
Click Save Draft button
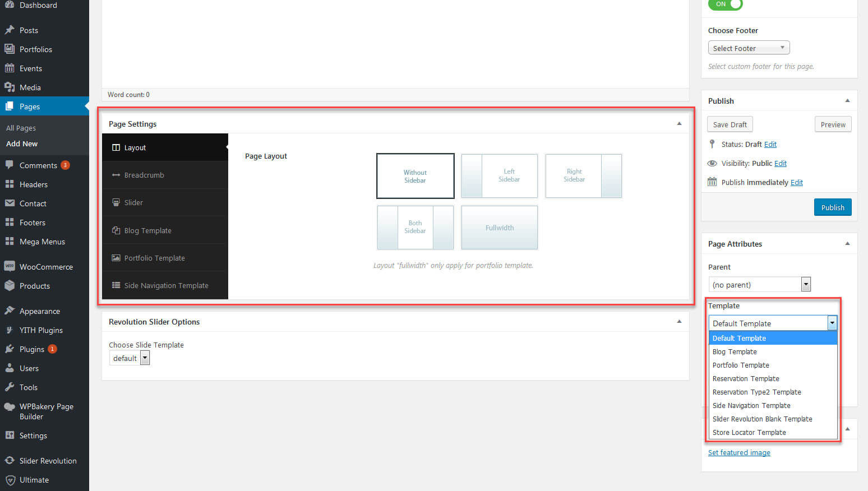[730, 124]
